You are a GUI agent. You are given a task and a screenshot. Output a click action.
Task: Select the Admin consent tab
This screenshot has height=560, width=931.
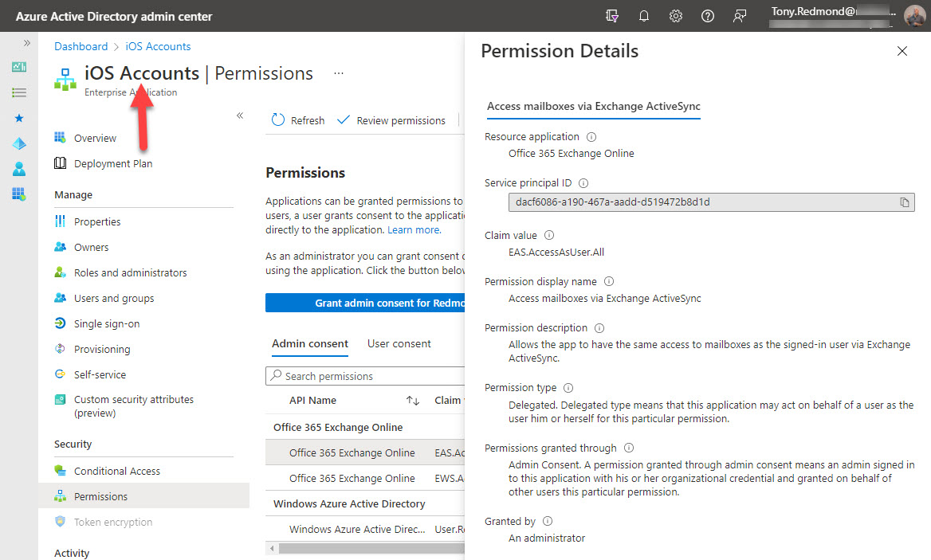pos(309,343)
